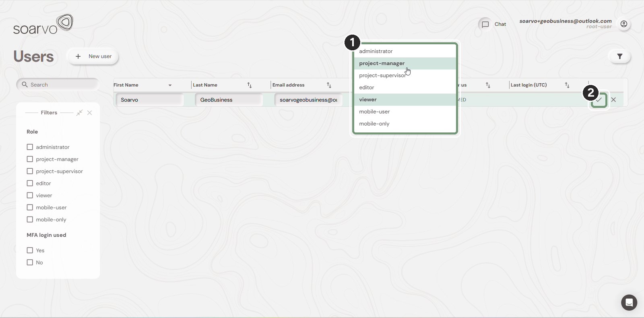
Task: Sort by Last Name column arrows
Action: 250,85
